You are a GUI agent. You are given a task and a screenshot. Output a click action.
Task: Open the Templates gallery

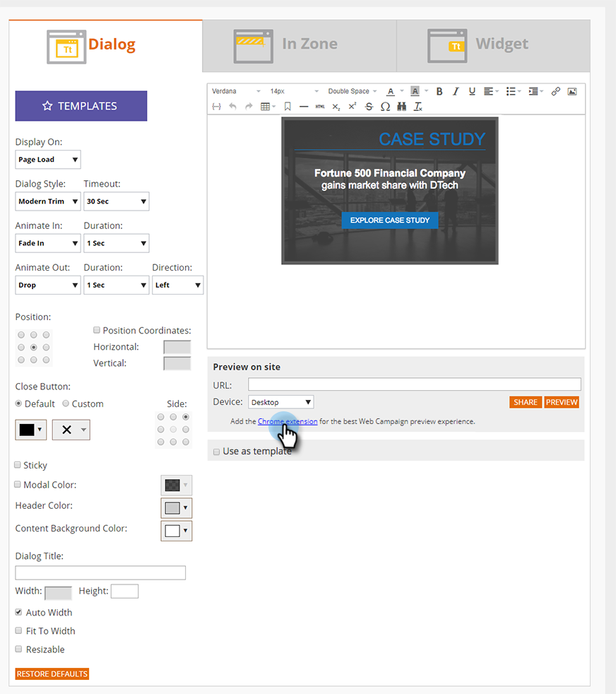[x=81, y=106]
